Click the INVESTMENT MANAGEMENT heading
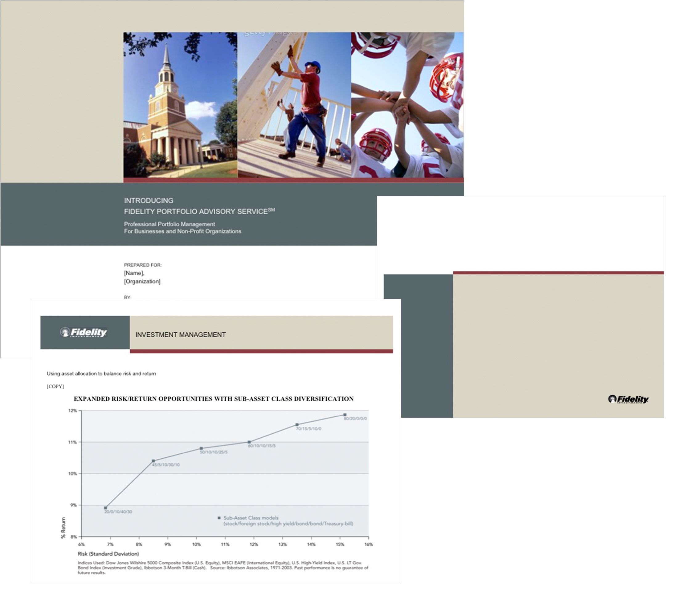 [x=180, y=335]
